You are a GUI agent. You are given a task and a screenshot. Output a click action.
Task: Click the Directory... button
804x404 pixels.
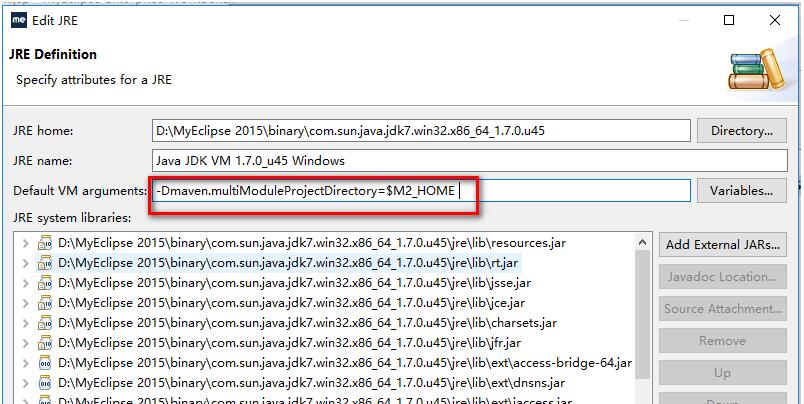(x=741, y=131)
